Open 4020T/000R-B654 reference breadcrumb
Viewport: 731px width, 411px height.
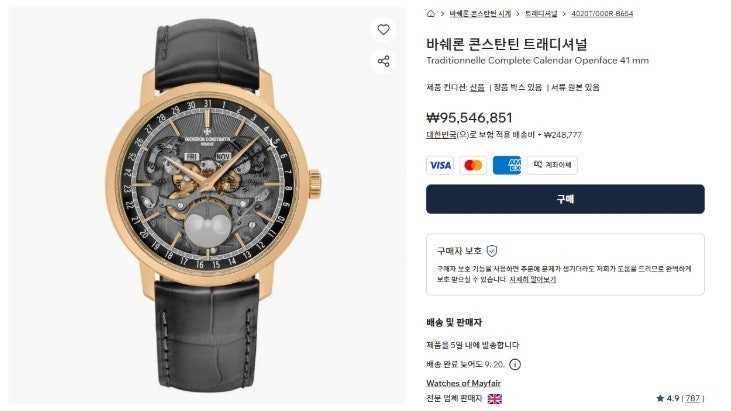coord(602,14)
